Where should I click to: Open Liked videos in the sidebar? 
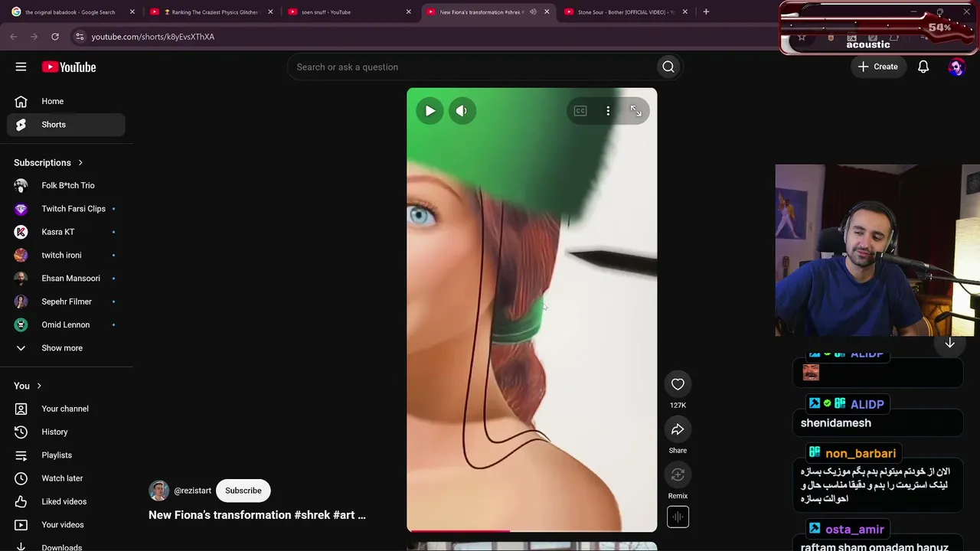coord(66,501)
